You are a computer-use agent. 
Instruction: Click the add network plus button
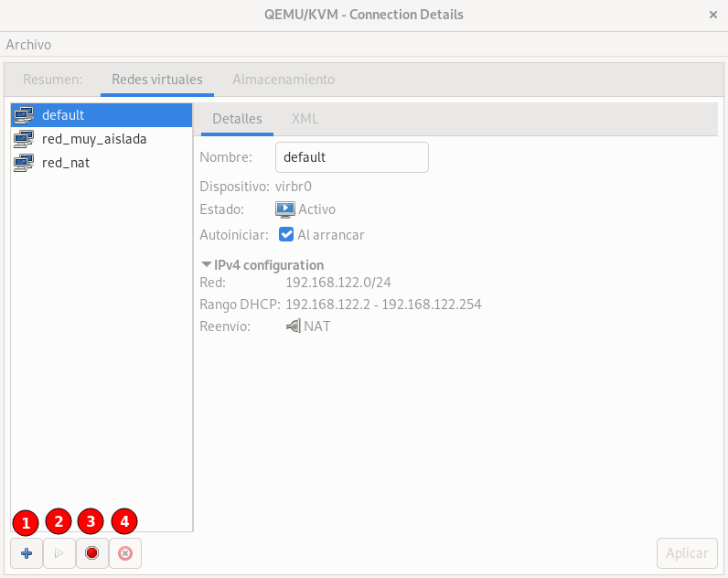pyautogui.click(x=27, y=553)
